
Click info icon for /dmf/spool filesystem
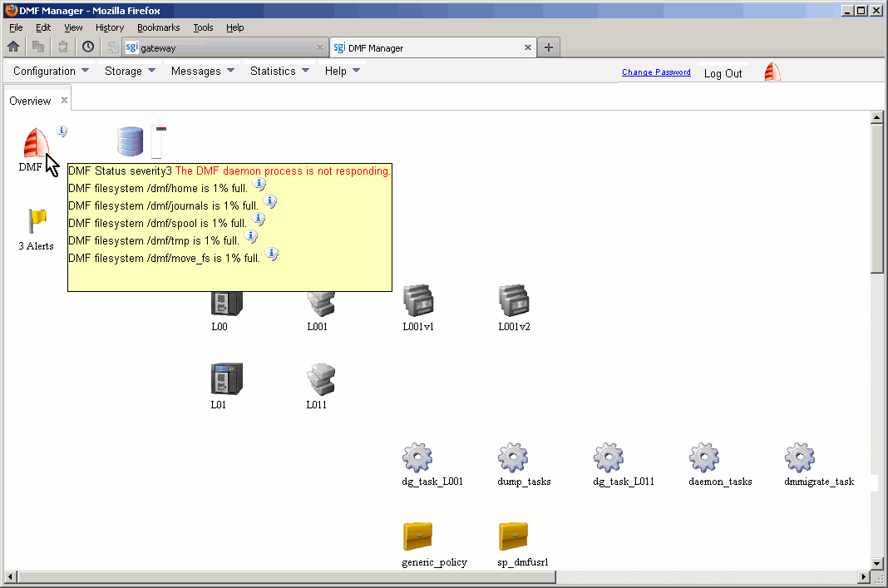pyautogui.click(x=259, y=220)
